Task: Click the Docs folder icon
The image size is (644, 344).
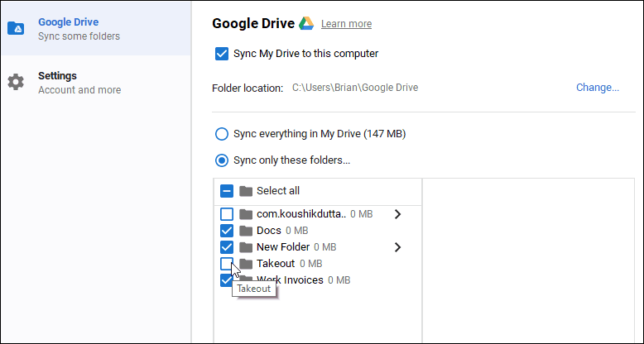Action: click(246, 231)
